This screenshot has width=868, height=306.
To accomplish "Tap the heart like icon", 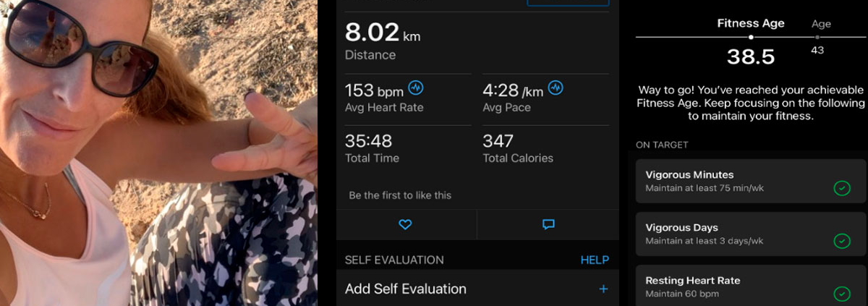I will click(405, 224).
